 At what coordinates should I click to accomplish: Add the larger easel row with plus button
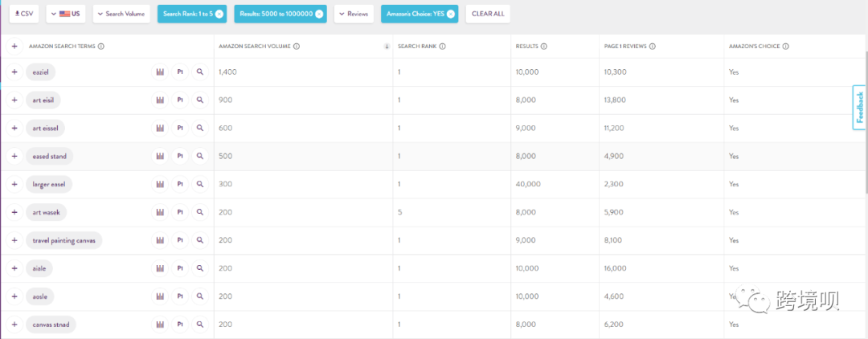(x=14, y=184)
